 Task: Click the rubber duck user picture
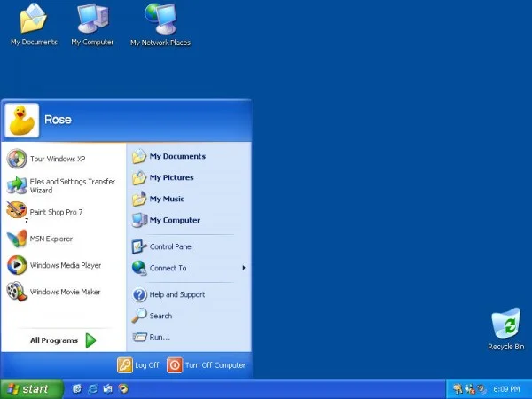pyautogui.click(x=21, y=120)
